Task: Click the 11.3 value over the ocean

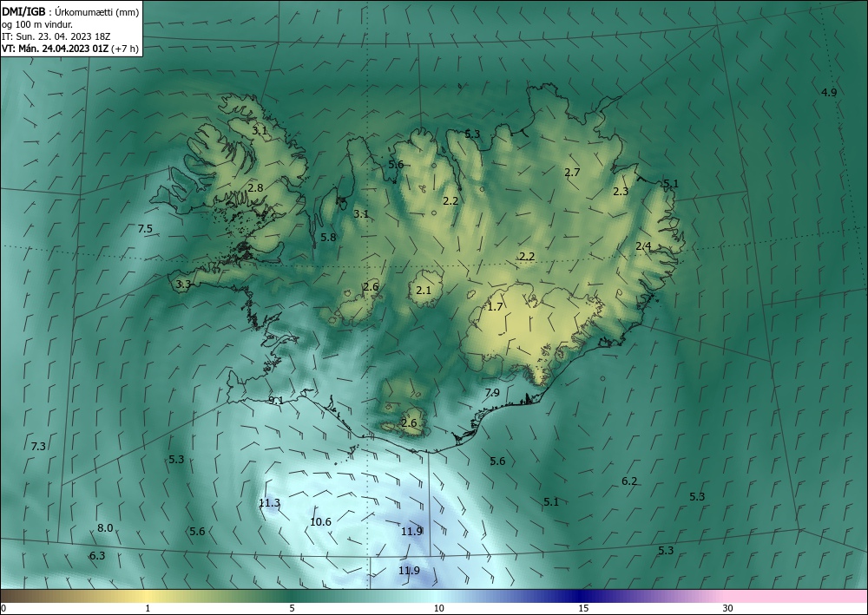Action: tap(270, 503)
